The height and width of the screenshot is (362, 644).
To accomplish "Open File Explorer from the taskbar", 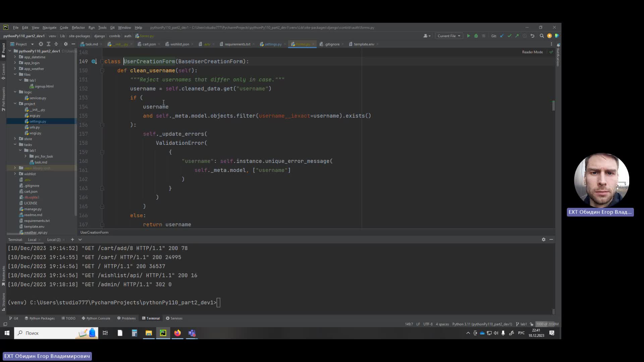I will [149, 333].
